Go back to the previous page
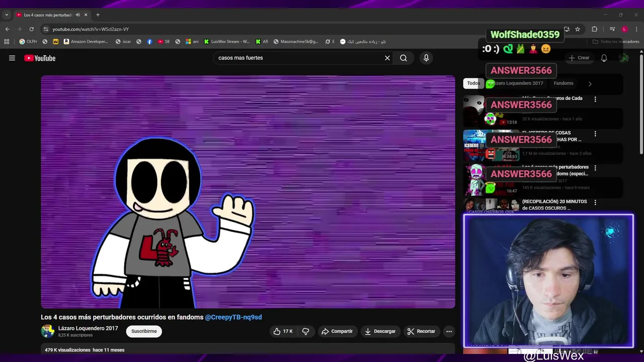The height and width of the screenshot is (362, 644). pos(7,29)
